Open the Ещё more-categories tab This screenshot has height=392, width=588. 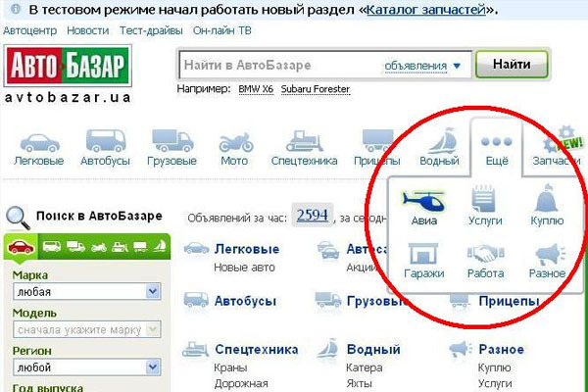(493, 145)
